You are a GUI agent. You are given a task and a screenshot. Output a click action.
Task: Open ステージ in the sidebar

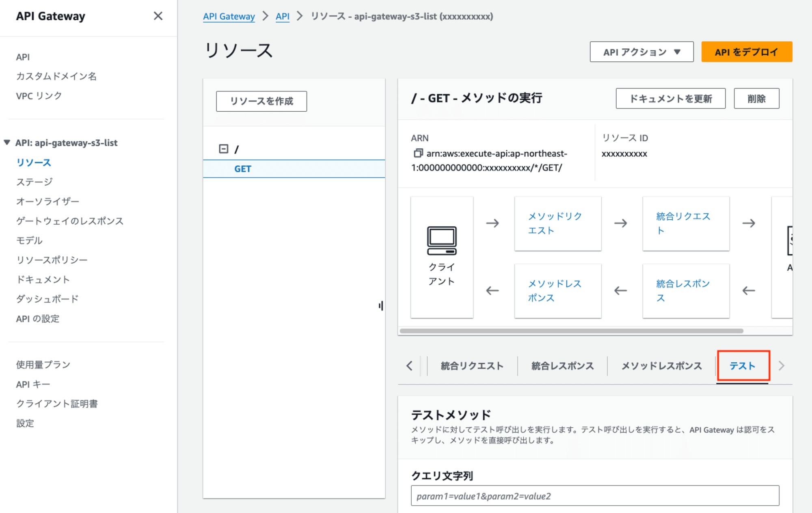pos(35,182)
